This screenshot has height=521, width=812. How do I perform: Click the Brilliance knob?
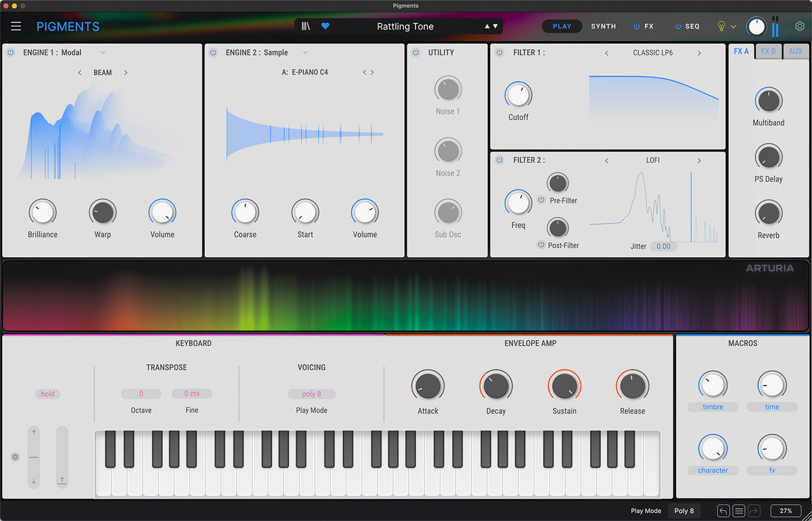click(x=43, y=212)
